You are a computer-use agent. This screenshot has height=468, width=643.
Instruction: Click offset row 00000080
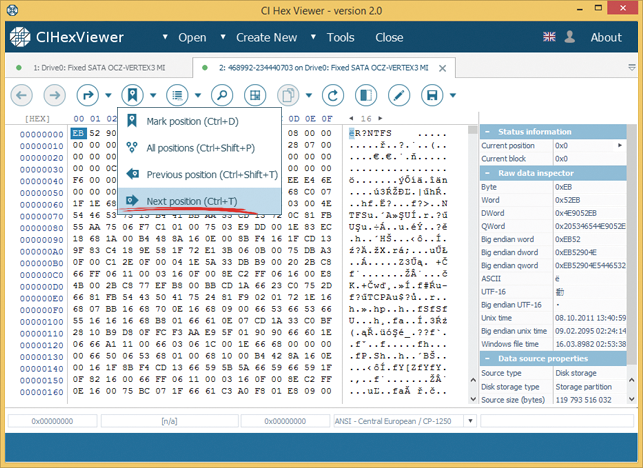[x=41, y=228]
